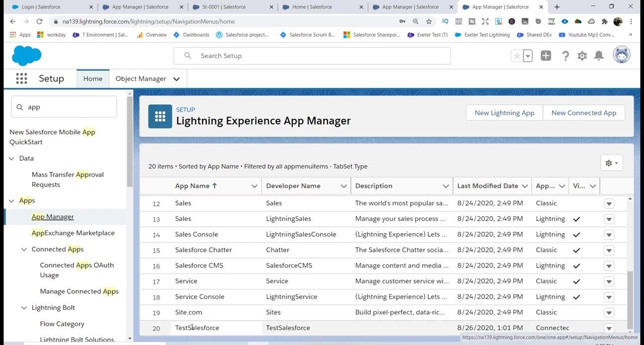Open the Notifications bell
Viewport: 644px width, 345px height.
[599, 56]
